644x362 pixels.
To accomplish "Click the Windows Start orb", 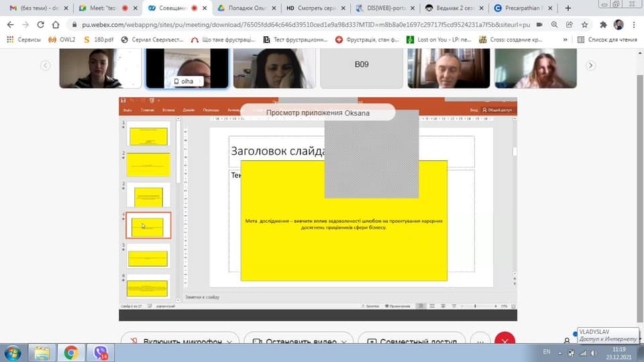I will [13, 353].
